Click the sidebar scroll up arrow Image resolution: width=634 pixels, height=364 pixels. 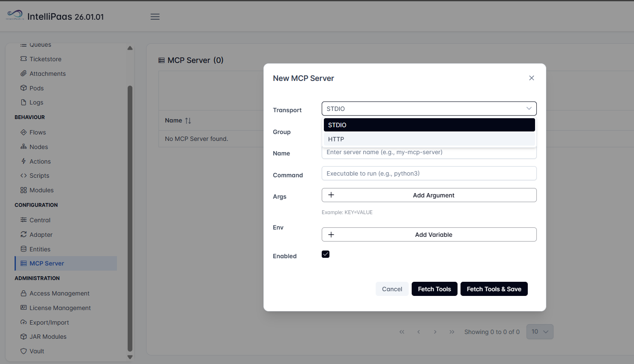pyautogui.click(x=130, y=48)
